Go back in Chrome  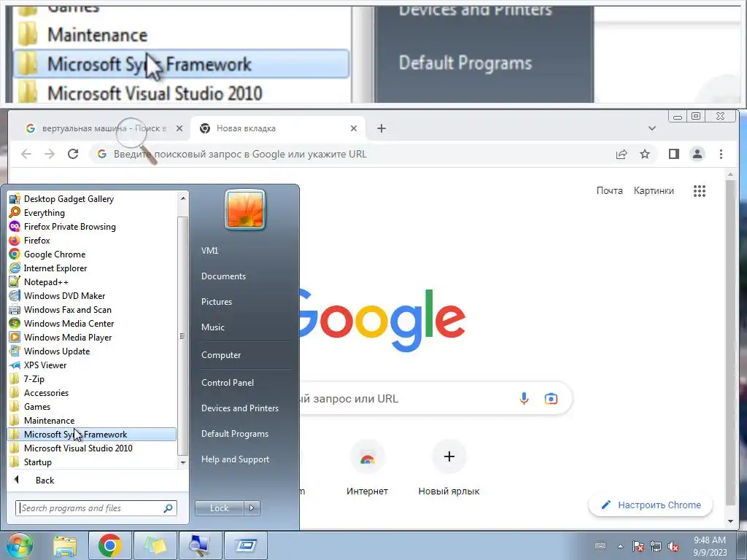pos(26,154)
